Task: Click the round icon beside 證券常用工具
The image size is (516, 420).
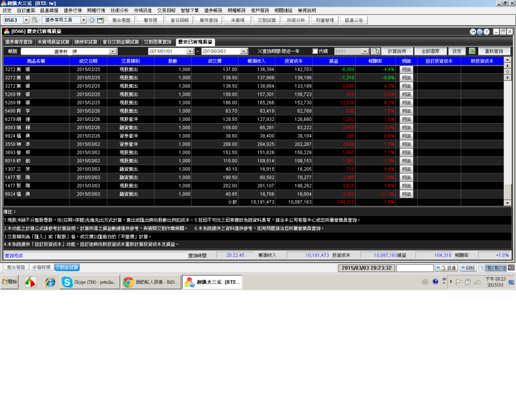Action: tap(92, 20)
